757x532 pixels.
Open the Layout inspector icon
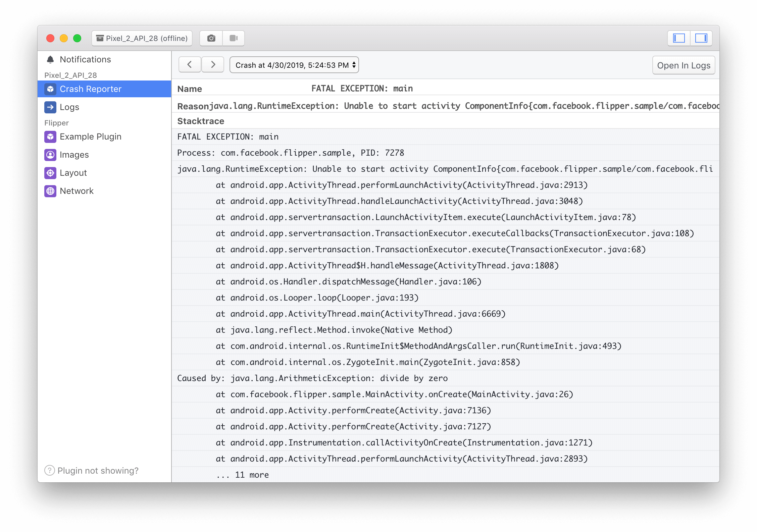(50, 173)
